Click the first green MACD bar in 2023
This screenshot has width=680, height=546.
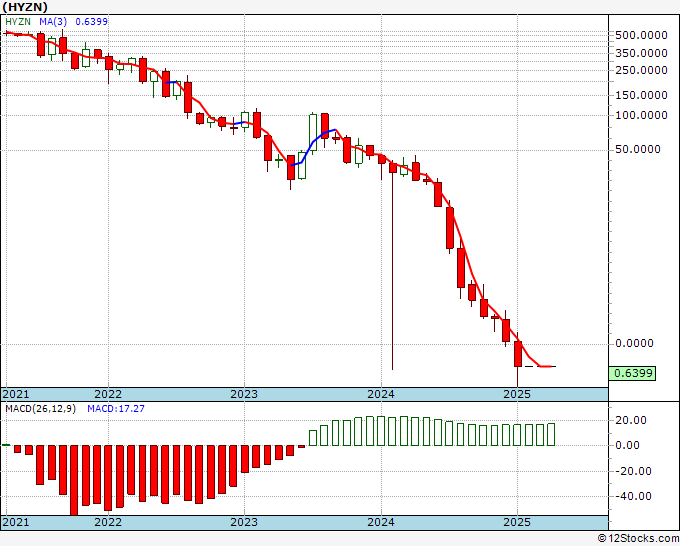[x=313, y=438]
